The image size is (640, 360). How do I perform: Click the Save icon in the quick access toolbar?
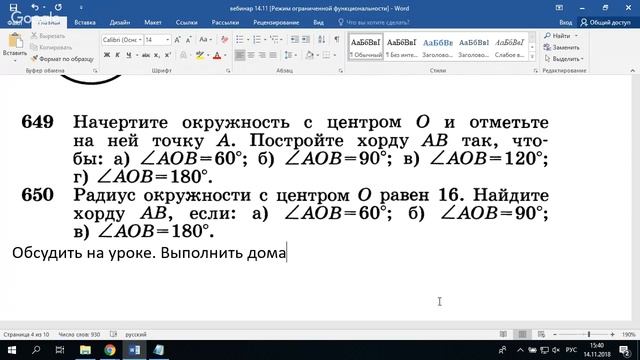(13, 7)
